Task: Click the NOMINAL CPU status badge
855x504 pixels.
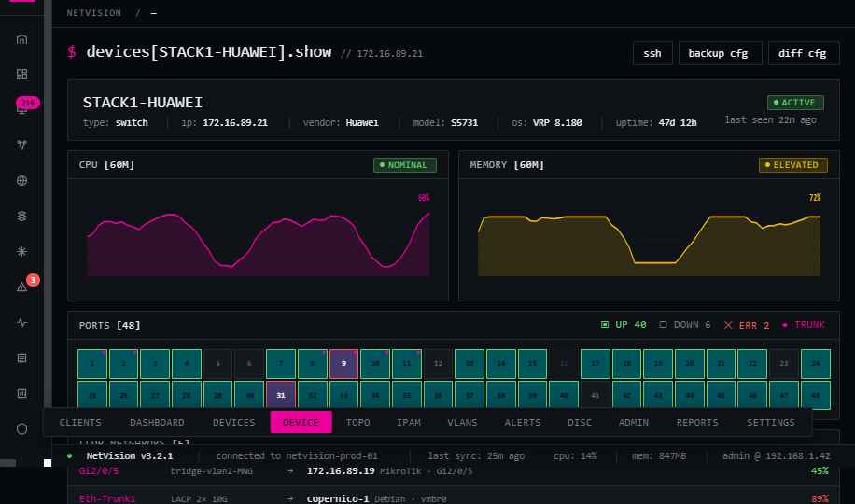Action: (404, 164)
